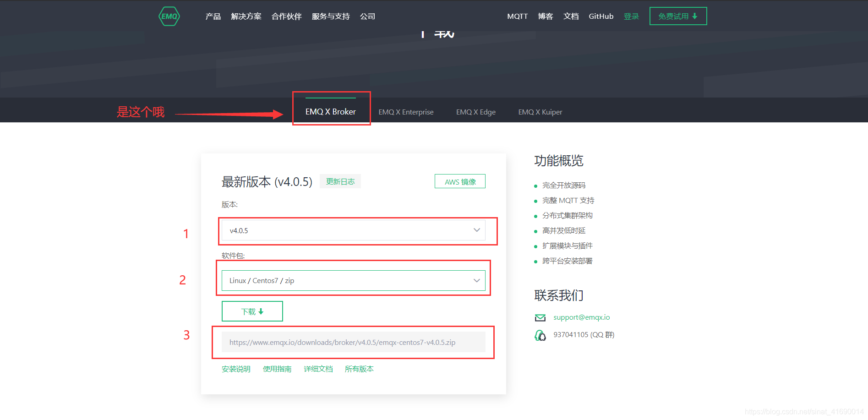Click the 跨平台安装部署 feature item
Viewport: 868px width, 420px height.
click(x=568, y=261)
